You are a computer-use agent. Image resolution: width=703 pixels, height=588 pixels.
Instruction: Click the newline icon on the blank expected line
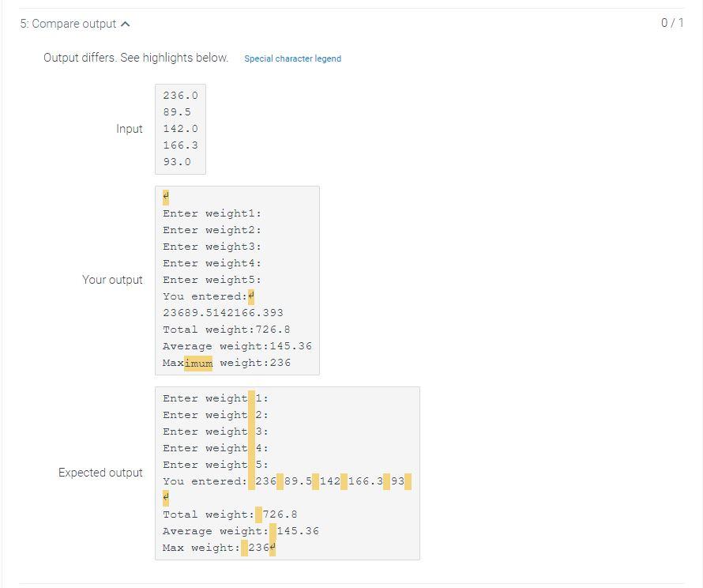click(165, 498)
